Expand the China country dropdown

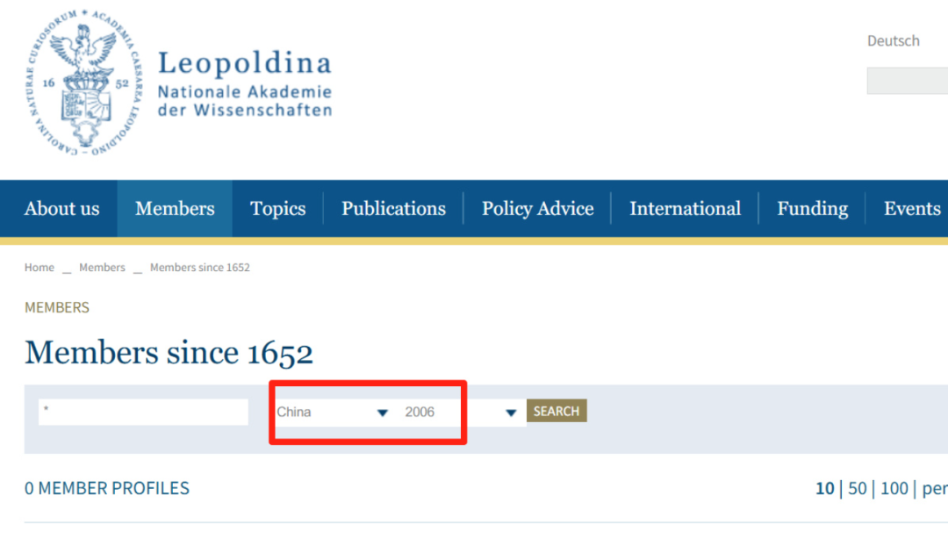333,412
